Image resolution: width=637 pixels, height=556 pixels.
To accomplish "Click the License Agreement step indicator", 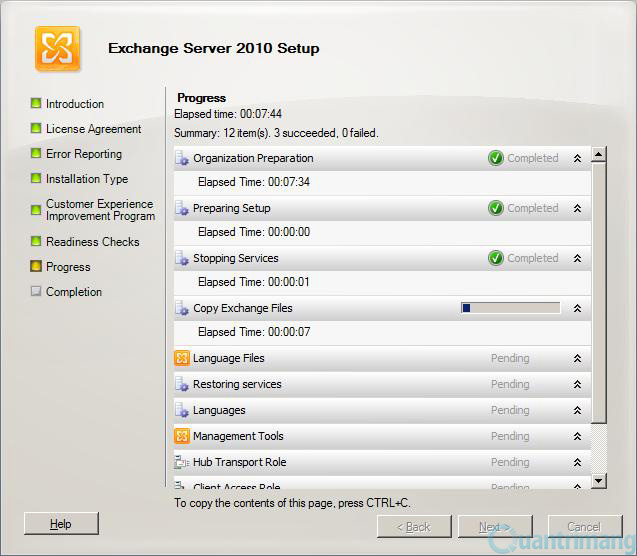I will click(36, 128).
